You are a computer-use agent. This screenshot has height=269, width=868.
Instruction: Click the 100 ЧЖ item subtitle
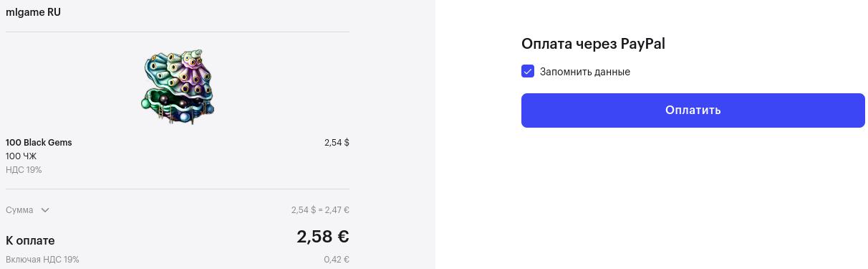[21, 156]
